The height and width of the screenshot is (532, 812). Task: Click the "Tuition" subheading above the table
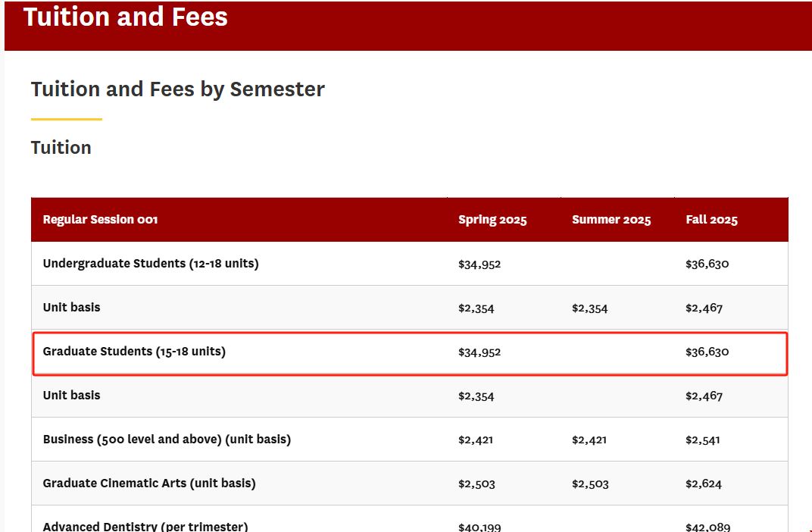(61, 148)
